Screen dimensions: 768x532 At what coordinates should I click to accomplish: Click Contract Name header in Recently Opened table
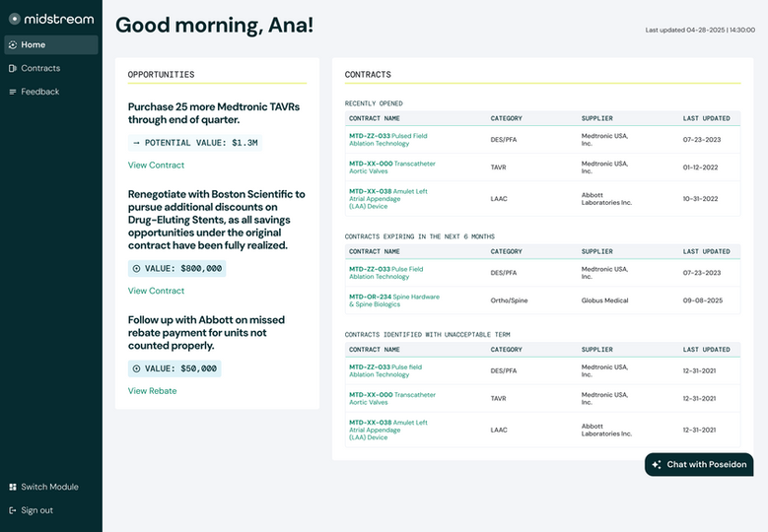tap(375, 118)
